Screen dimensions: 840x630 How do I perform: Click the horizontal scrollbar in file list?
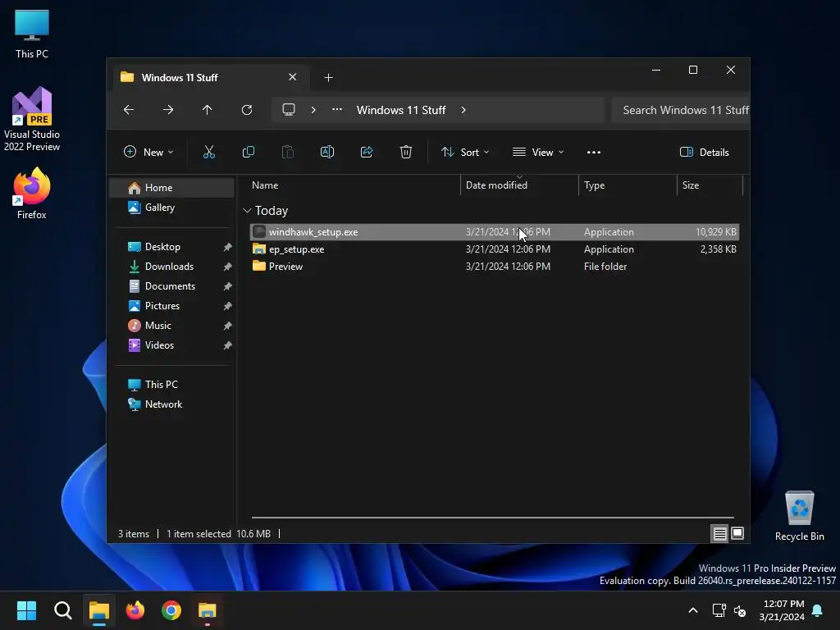[492, 518]
